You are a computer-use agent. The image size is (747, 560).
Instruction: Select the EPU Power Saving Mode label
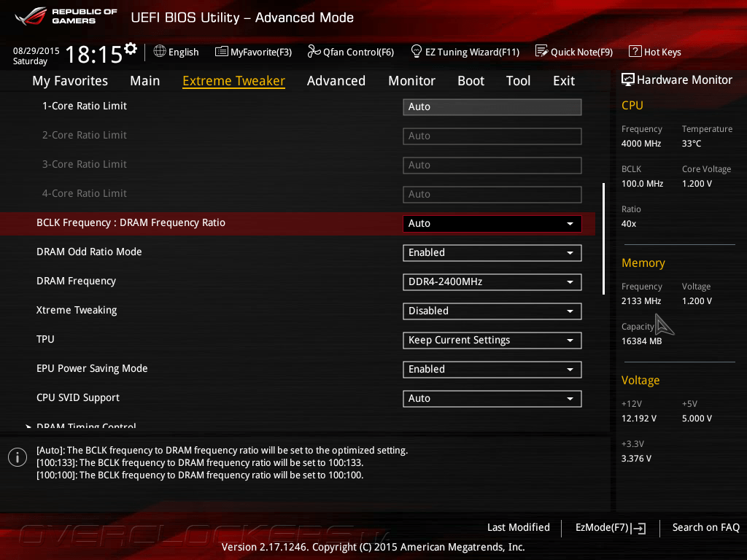(x=92, y=368)
